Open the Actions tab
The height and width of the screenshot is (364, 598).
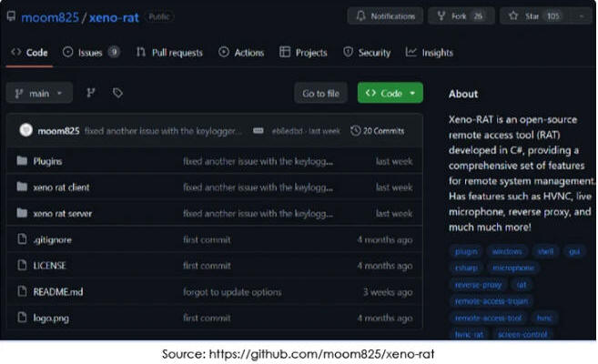[x=241, y=53]
